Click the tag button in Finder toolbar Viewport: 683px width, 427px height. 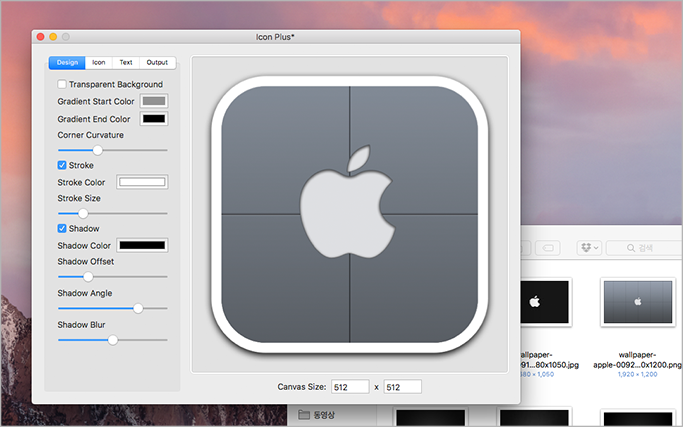pyautogui.click(x=548, y=248)
